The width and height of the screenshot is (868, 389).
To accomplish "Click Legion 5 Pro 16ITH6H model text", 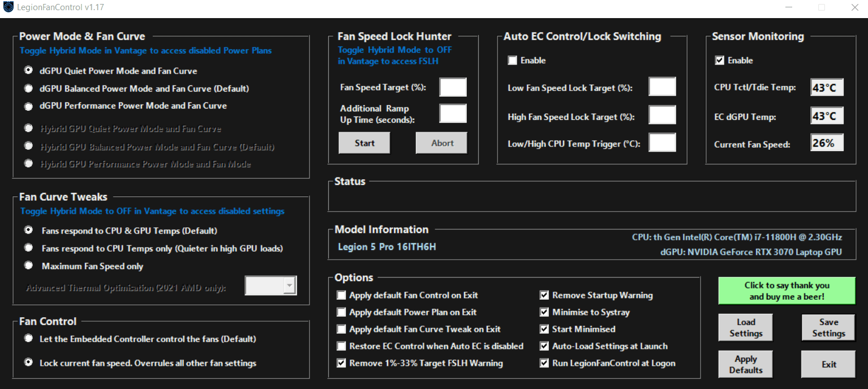I will pos(387,247).
